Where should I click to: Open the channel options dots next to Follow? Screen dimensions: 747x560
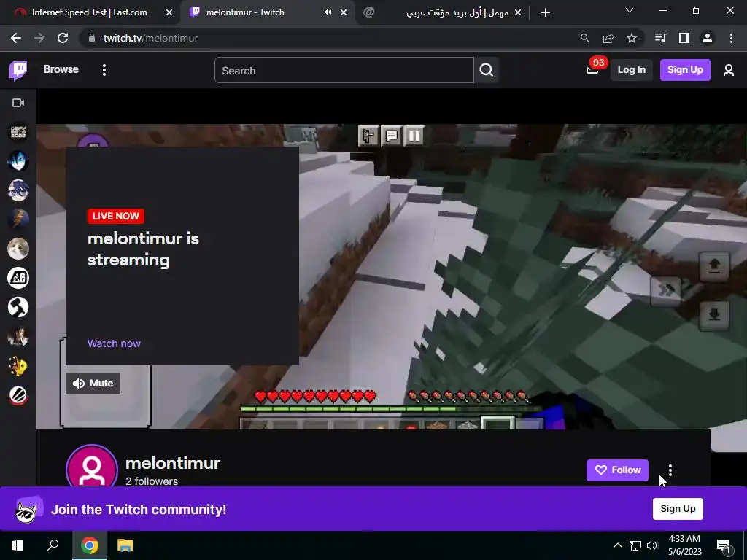[670, 470]
